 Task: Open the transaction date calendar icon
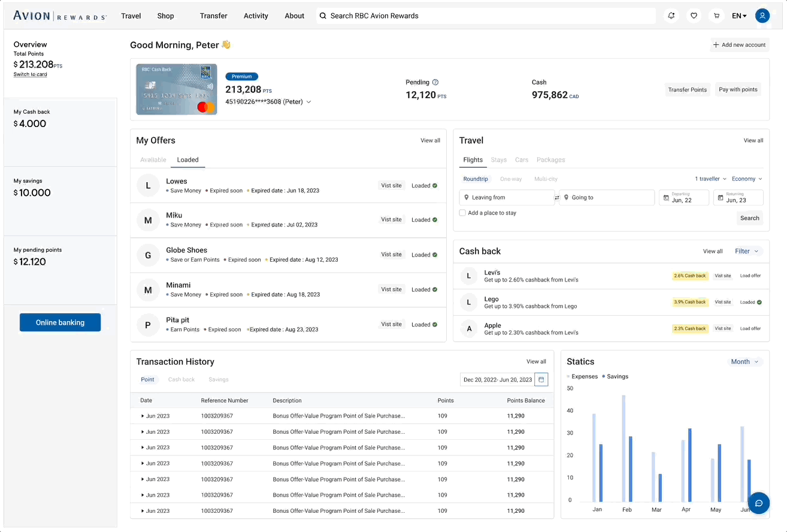[541, 379]
